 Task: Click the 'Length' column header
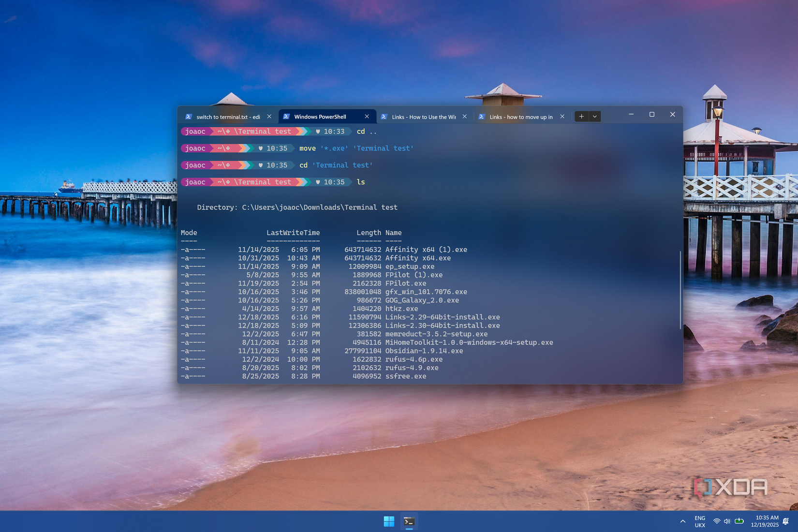pos(369,233)
